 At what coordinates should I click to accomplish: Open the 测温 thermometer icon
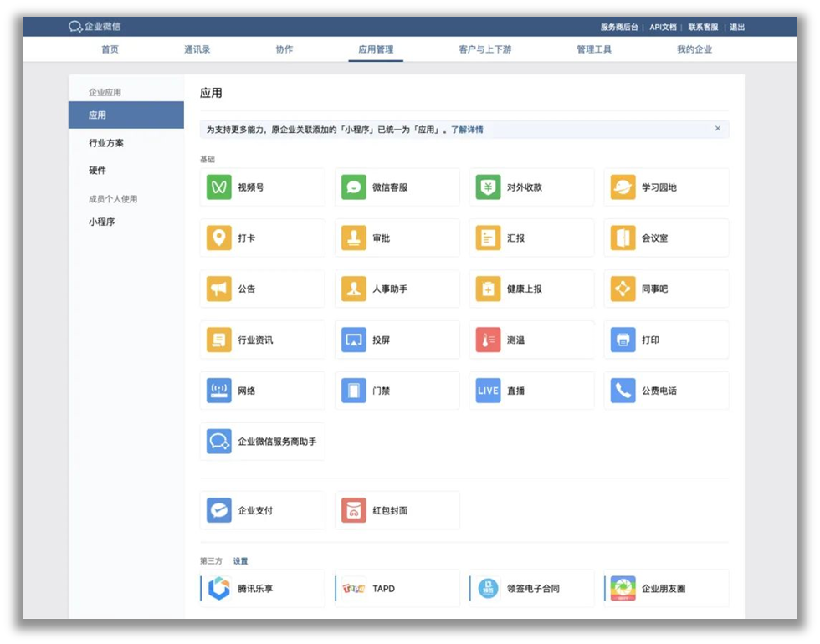[x=488, y=340]
